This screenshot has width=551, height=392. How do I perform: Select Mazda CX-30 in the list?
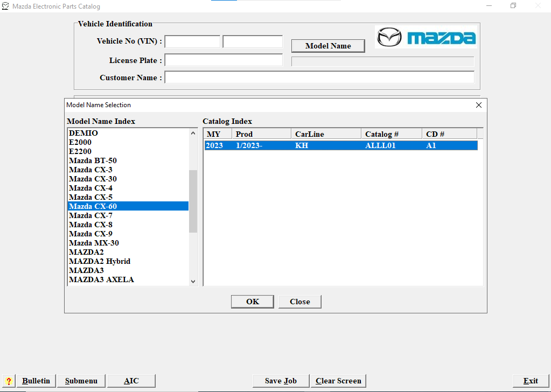(128, 179)
